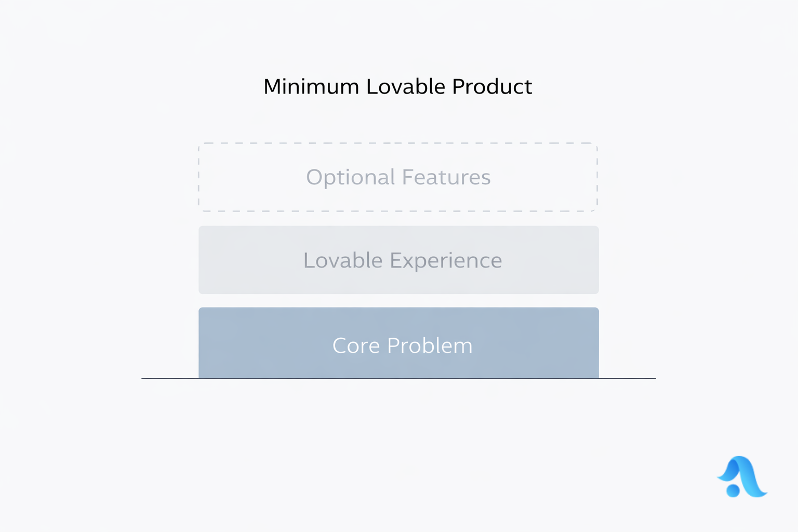Click the word 'Problem' in the blue block
The image size is (798, 532).
point(430,345)
